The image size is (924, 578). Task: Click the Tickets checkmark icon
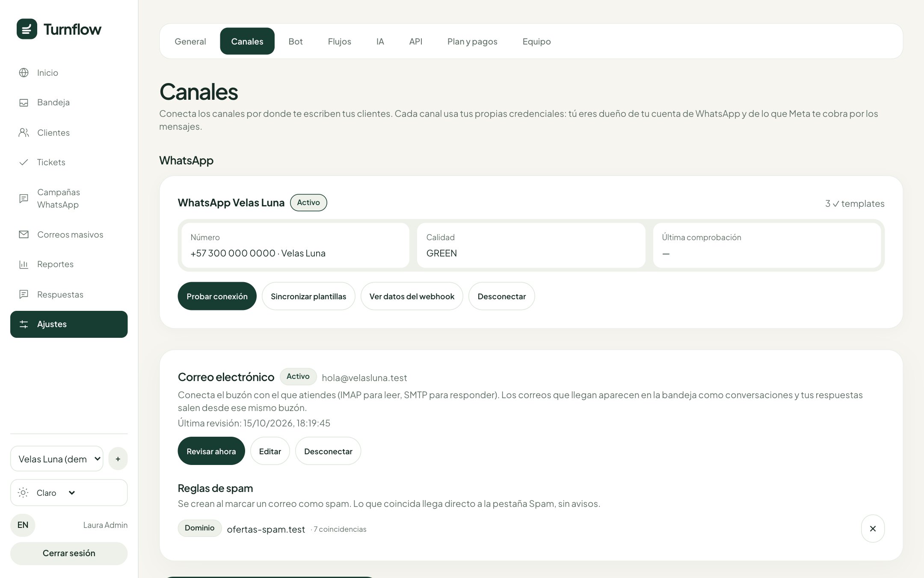point(24,162)
